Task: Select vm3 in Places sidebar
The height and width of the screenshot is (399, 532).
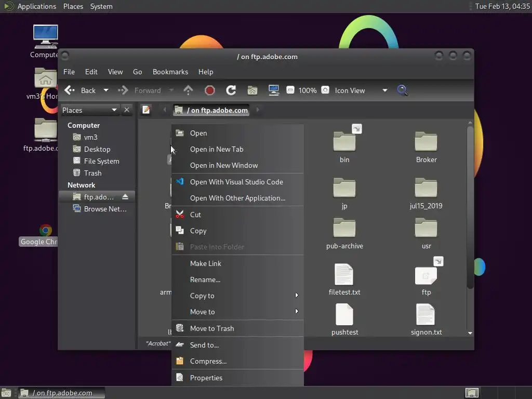Action: (97, 137)
